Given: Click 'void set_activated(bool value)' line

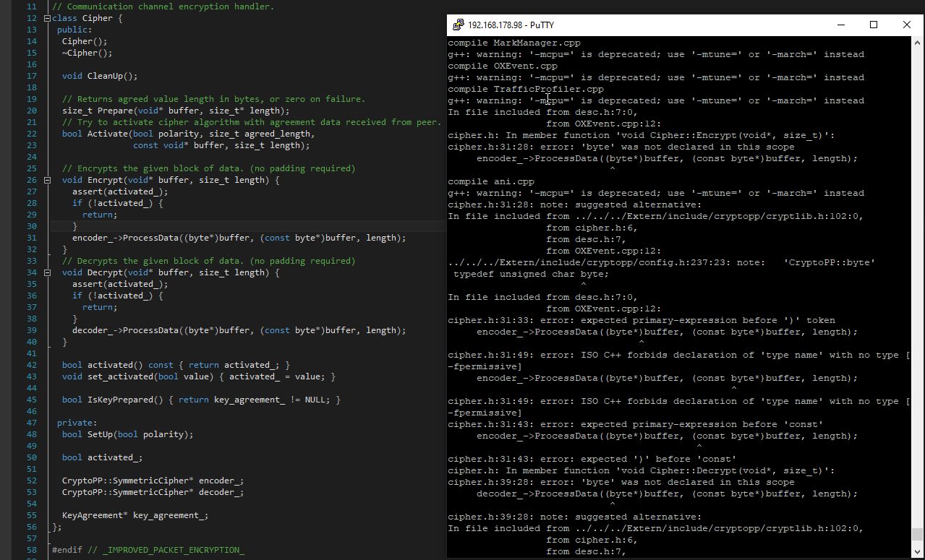Looking at the screenshot, I should pyautogui.click(x=199, y=376).
